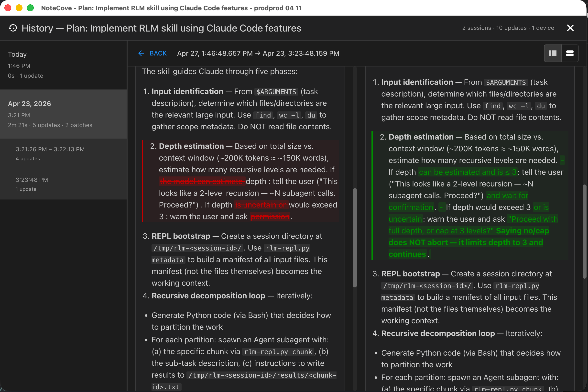Click the "0s · 1 update" text
Viewport: 588px width, 392px height.
[25, 76]
